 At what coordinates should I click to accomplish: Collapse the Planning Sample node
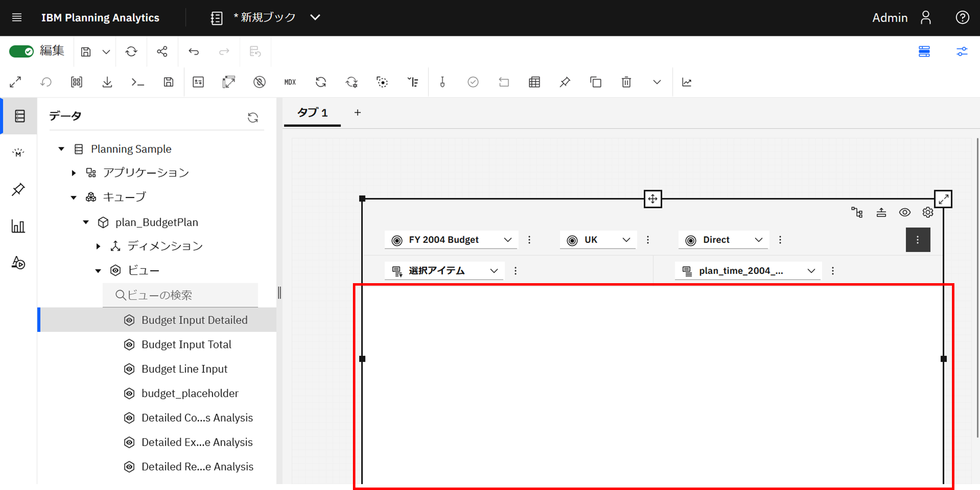point(62,149)
